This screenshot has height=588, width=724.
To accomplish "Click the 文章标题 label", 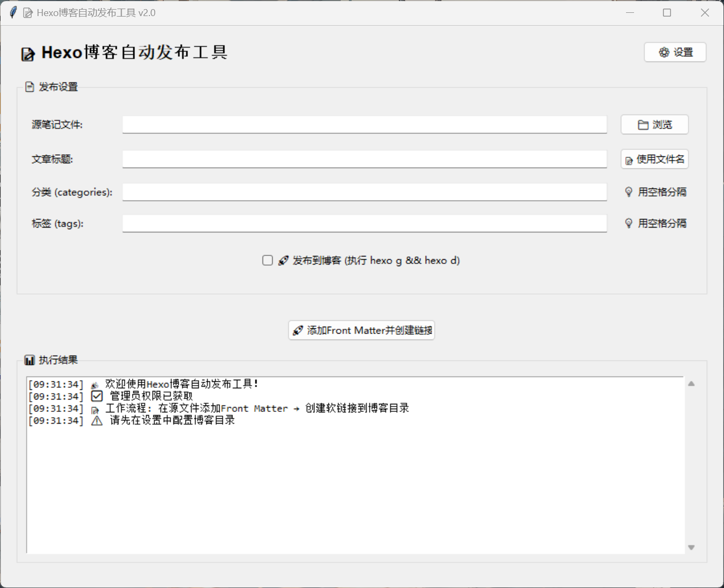I will pyautogui.click(x=52, y=159).
